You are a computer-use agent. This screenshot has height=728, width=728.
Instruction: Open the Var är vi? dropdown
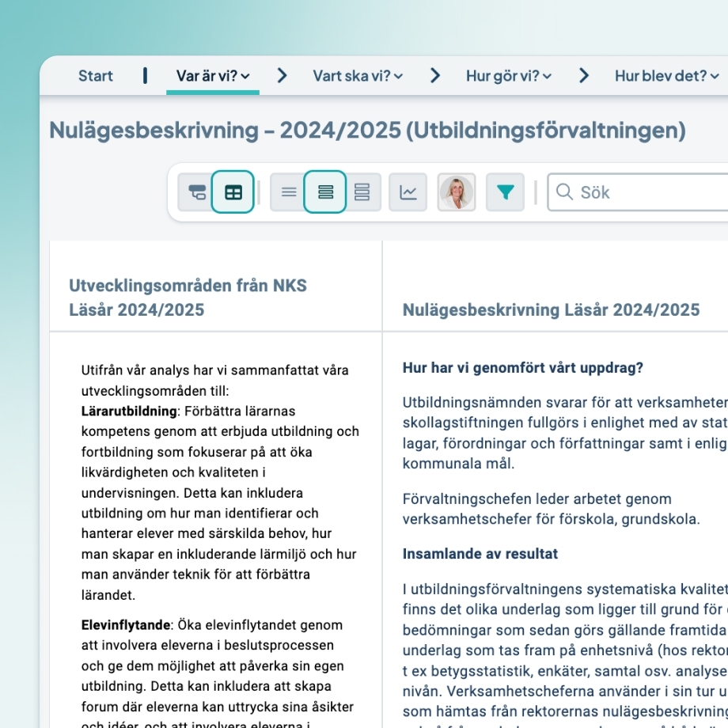212,75
